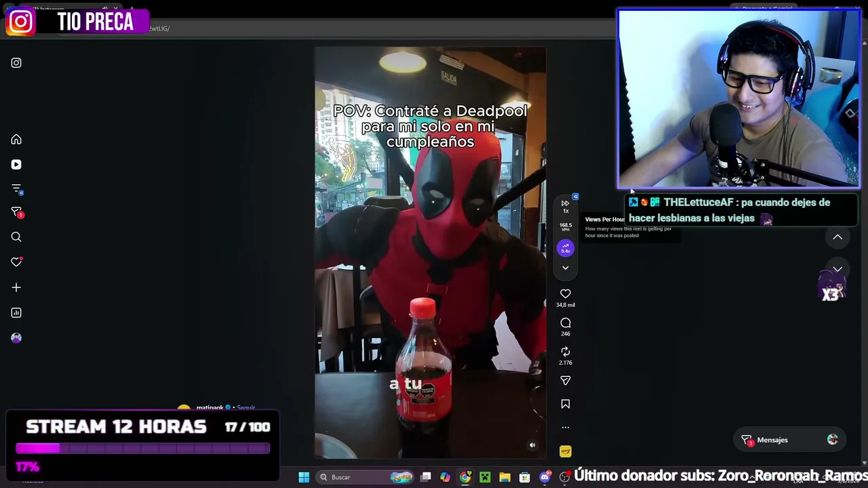Go to the next reel with down arrow
This screenshot has height=488, width=868.
pos(837,269)
